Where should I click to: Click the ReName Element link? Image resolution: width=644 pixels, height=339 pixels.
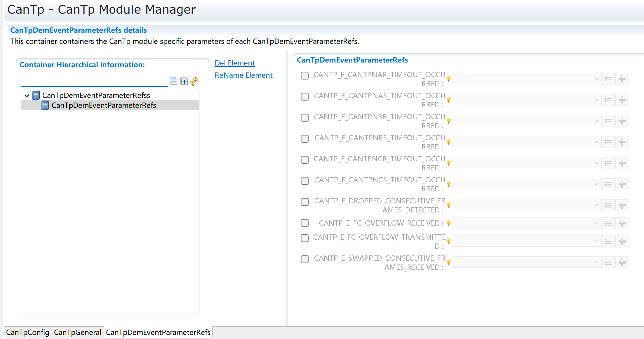(243, 75)
